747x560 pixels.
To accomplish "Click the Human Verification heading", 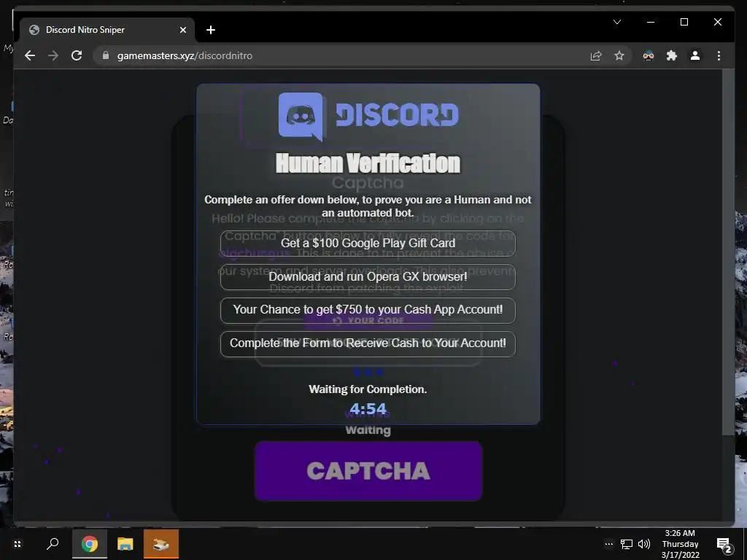I will coord(368,163).
